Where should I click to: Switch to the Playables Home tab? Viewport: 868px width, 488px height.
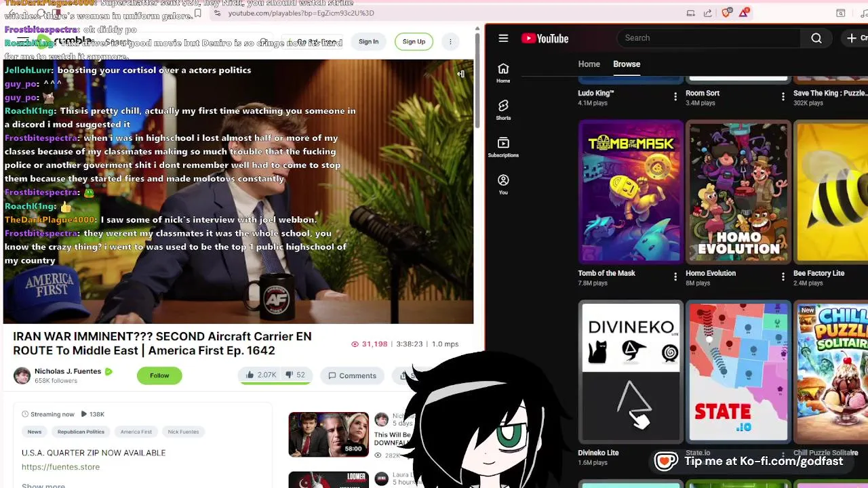pos(589,64)
